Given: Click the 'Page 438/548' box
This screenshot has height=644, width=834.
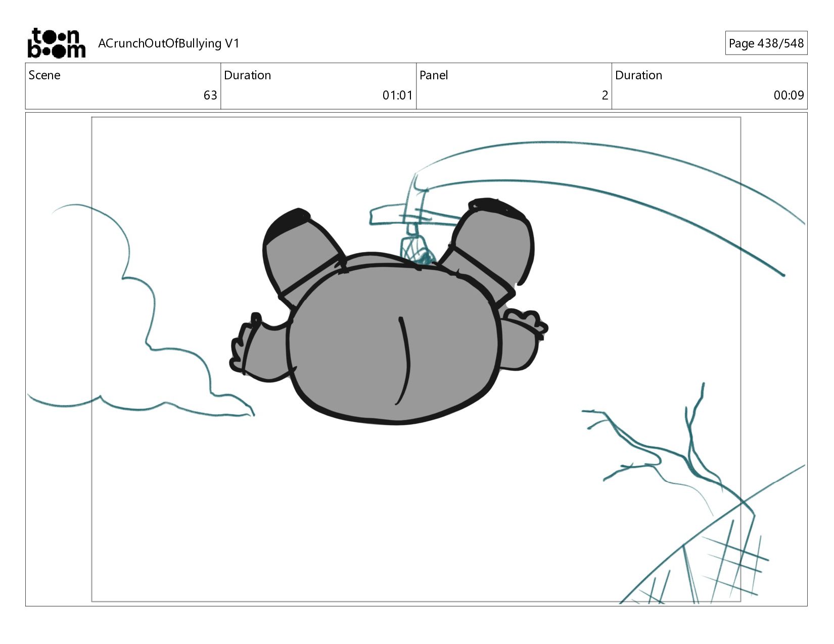Looking at the screenshot, I should pos(766,43).
